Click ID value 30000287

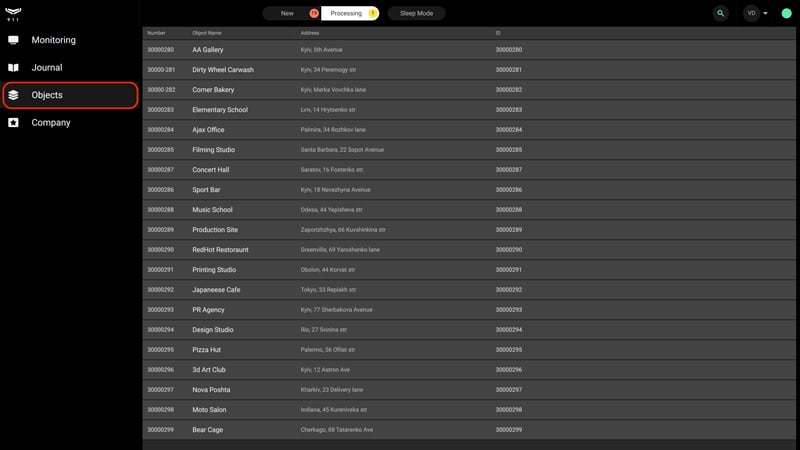tap(509, 169)
